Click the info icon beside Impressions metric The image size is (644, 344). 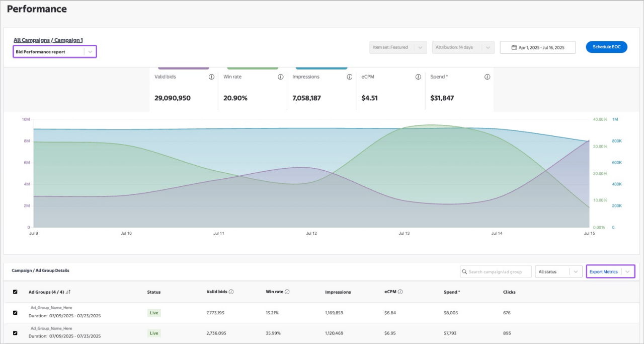pos(349,77)
